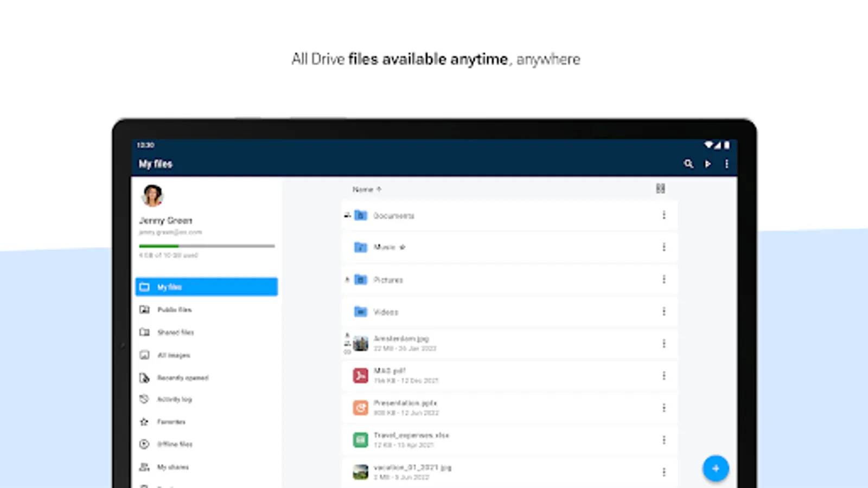This screenshot has height=488, width=868.
Task: Click the Presentation.pptx file name
Action: 405,403
